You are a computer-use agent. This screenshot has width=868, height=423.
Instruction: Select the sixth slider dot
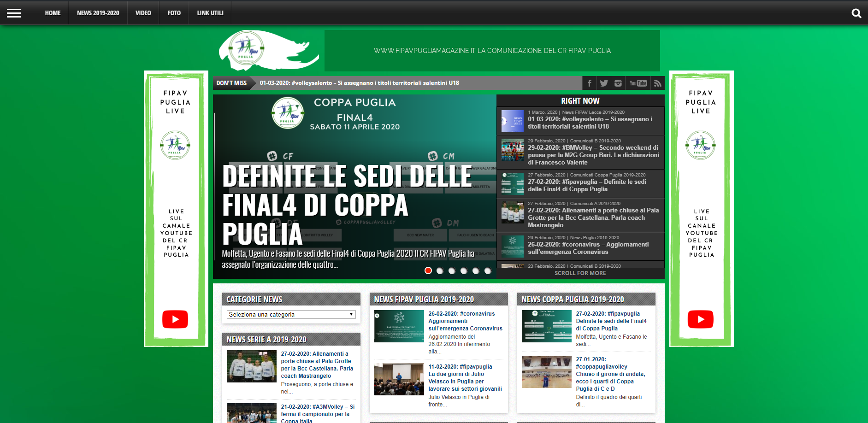coord(488,270)
